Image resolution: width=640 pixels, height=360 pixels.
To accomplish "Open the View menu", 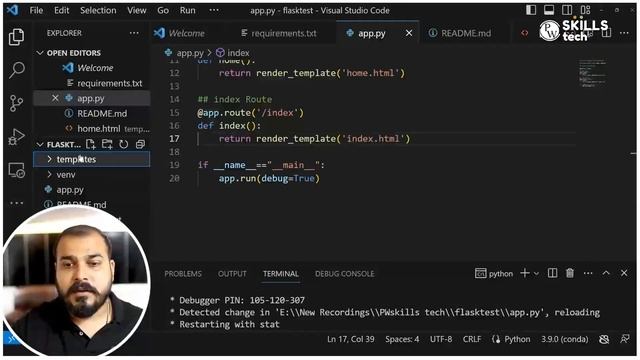I will [136, 10].
